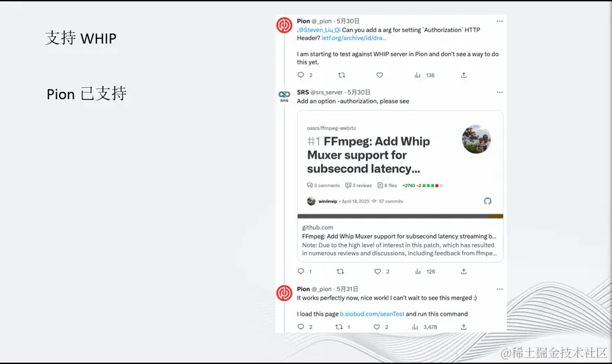Open the more menu on Pion's first tweet
Image resolution: width=612 pixels, height=364 pixels.
point(499,21)
